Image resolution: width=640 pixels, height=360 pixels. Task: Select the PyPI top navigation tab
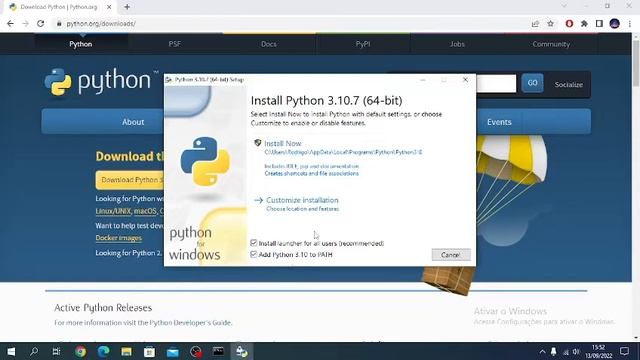pos(363,44)
